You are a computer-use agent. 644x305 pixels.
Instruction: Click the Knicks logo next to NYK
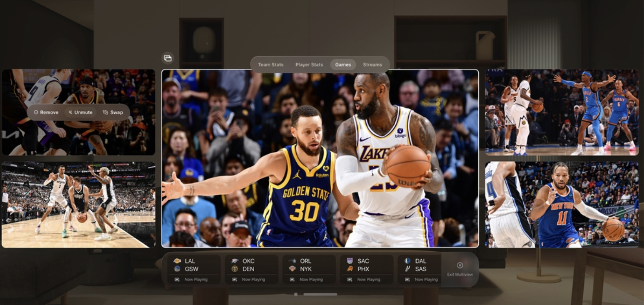click(292, 269)
